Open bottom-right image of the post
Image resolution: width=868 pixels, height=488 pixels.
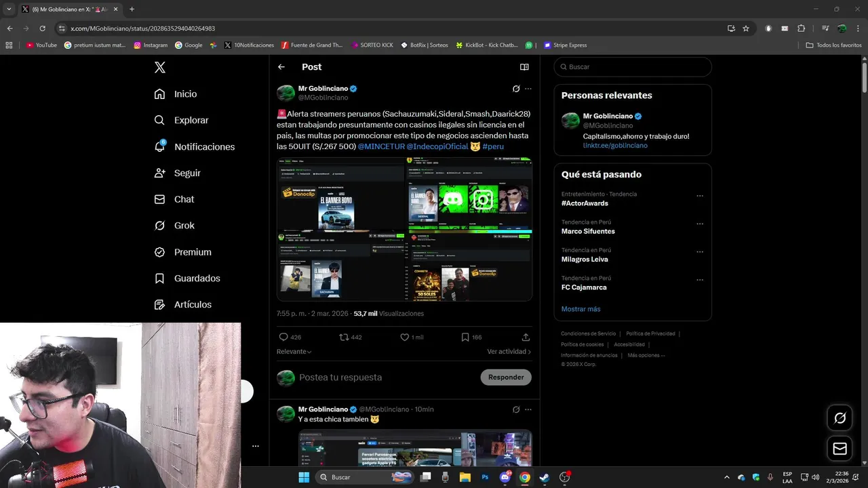coord(469,266)
